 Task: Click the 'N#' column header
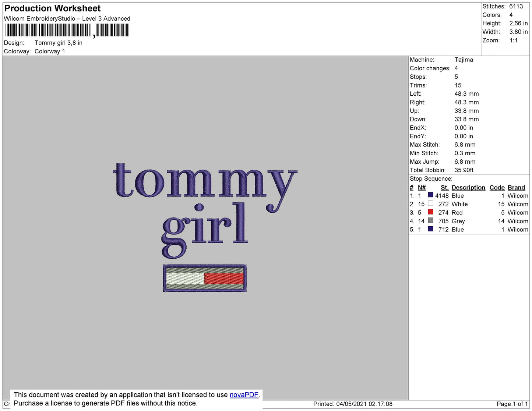point(422,187)
